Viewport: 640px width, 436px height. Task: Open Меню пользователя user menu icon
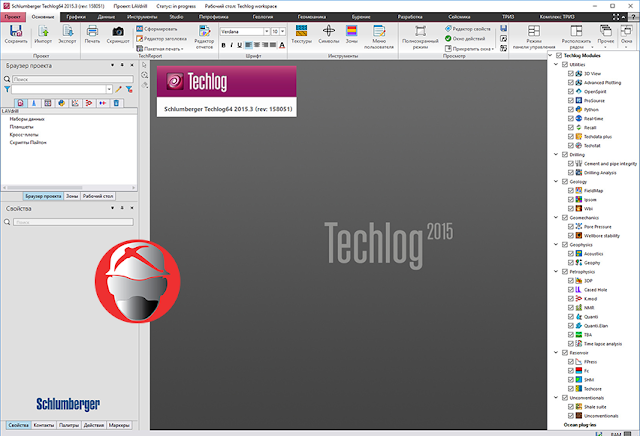tap(379, 31)
